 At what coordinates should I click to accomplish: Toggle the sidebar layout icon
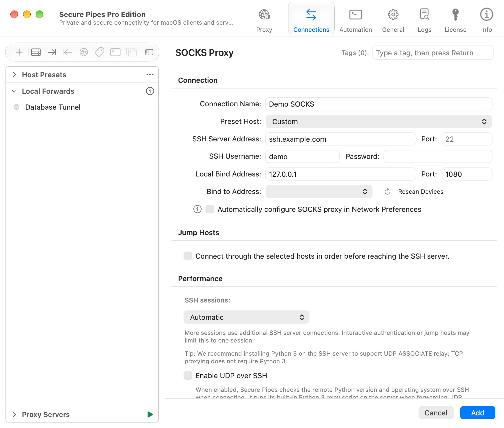coord(149,52)
